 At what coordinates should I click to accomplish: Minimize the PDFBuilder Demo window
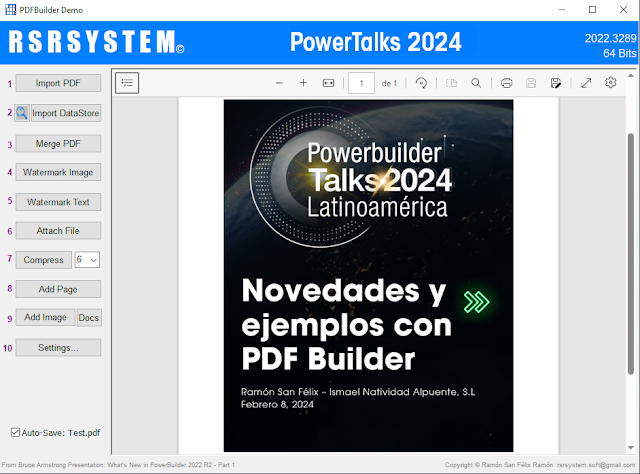tap(562, 10)
